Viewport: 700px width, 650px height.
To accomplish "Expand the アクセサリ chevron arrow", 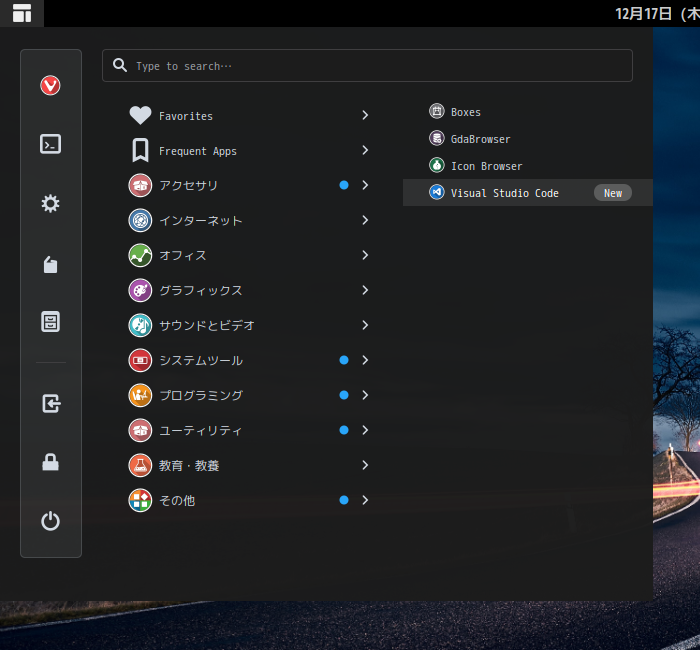I will pyautogui.click(x=365, y=185).
